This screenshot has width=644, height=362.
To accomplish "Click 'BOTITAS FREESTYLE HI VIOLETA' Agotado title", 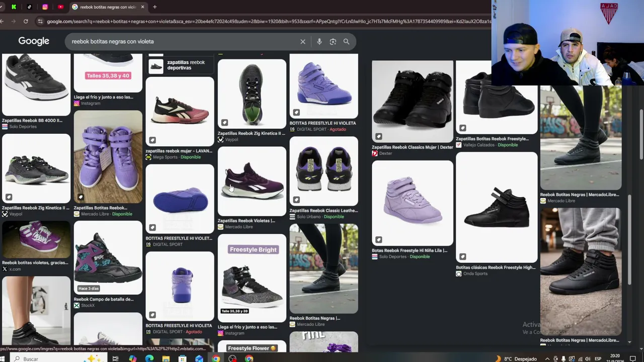I will pyautogui.click(x=179, y=326).
